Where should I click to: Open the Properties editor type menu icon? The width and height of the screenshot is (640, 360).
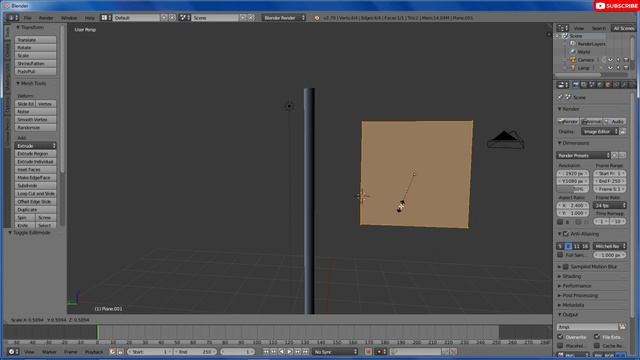pos(563,85)
